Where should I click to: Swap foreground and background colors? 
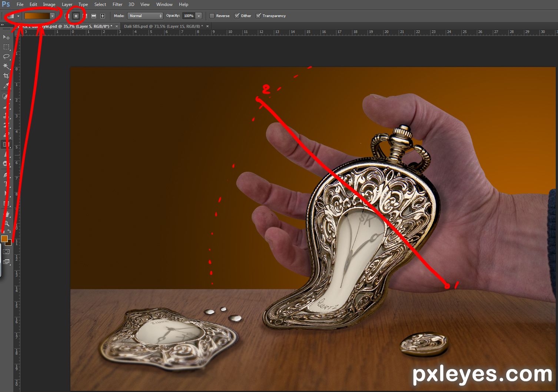click(10, 231)
